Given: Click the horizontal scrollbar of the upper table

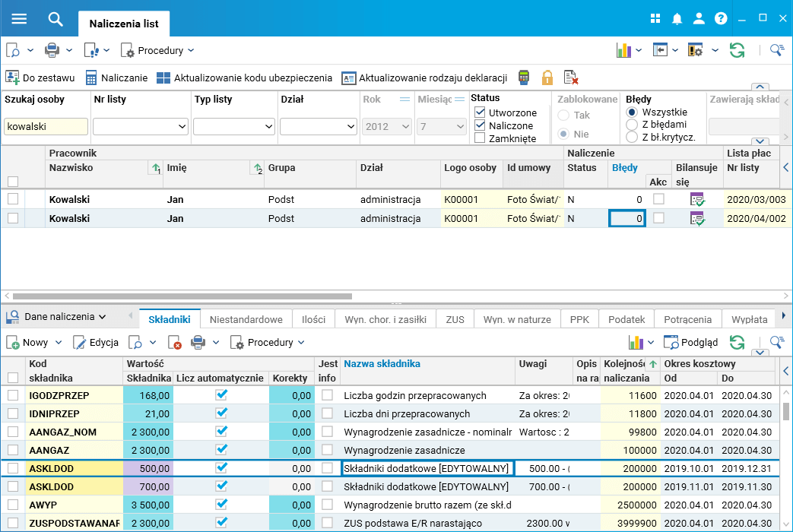Looking at the screenshot, I should pos(182,296).
